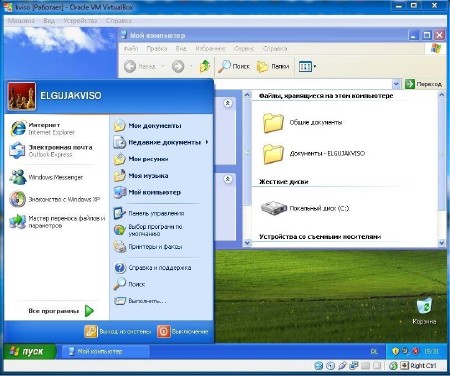The width and height of the screenshot is (450, 376).
Task: Collapse the upper task pane section chevron
Action: [228, 103]
